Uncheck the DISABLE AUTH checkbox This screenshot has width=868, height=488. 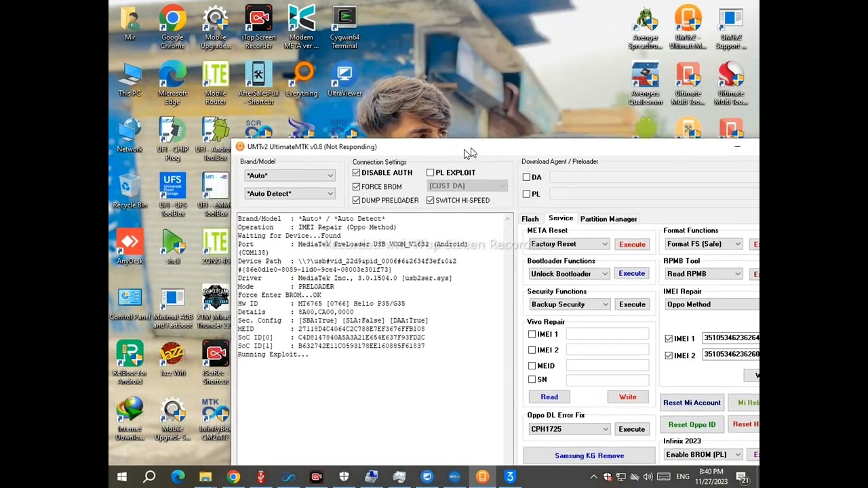pyautogui.click(x=357, y=173)
